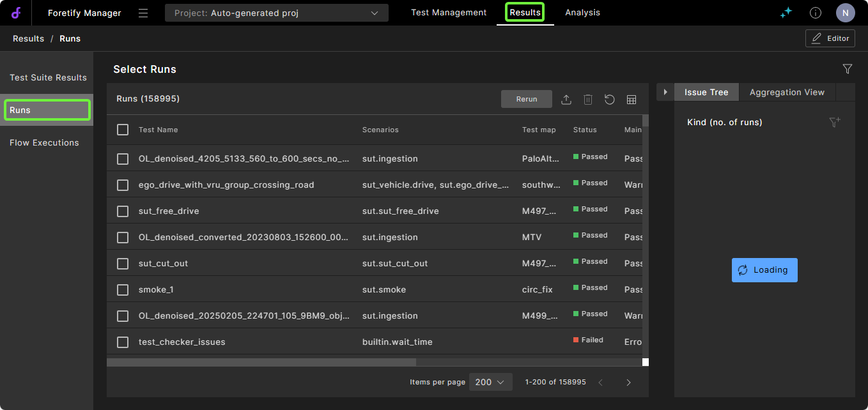
Task: Click the Editor button
Action: point(830,38)
